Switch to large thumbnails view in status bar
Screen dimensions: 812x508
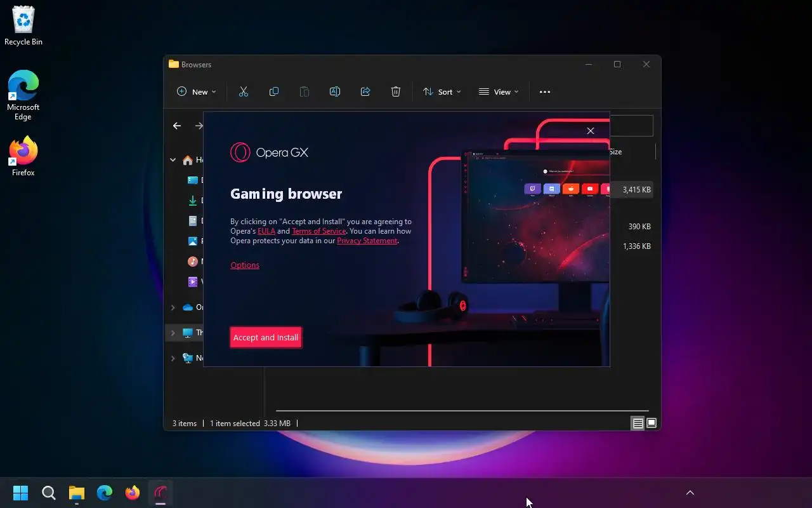pyautogui.click(x=652, y=424)
